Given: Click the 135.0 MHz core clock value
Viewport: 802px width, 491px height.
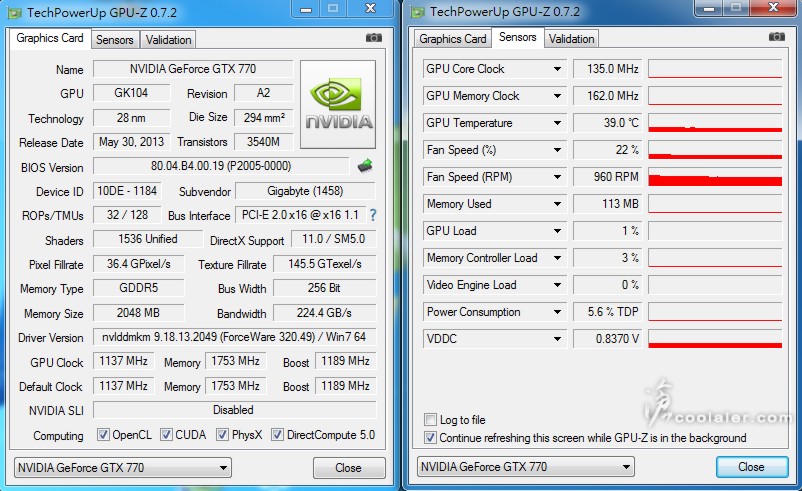Looking at the screenshot, I should (608, 69).
